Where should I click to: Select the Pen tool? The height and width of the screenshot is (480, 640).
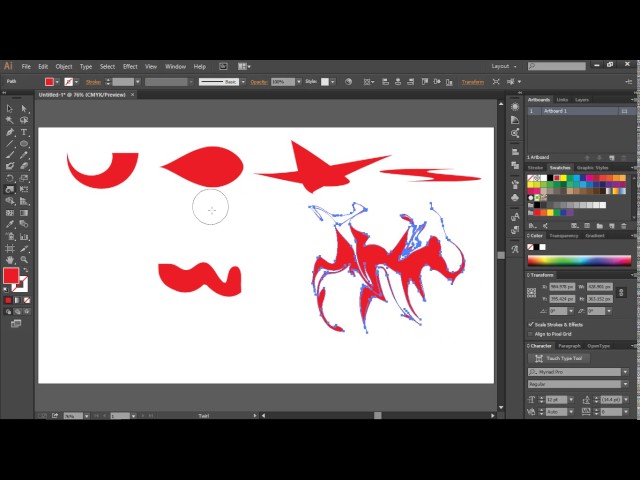pyautogui.click(x=9, y=132)
